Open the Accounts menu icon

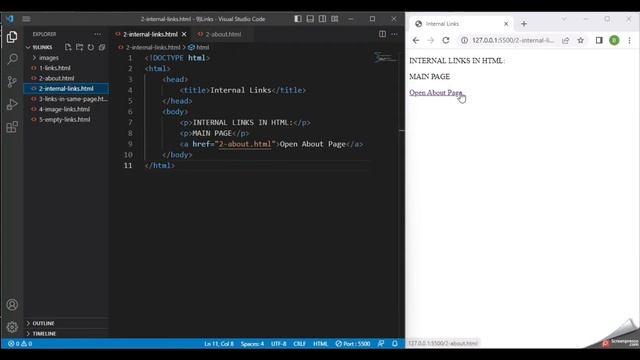[12, 305]
